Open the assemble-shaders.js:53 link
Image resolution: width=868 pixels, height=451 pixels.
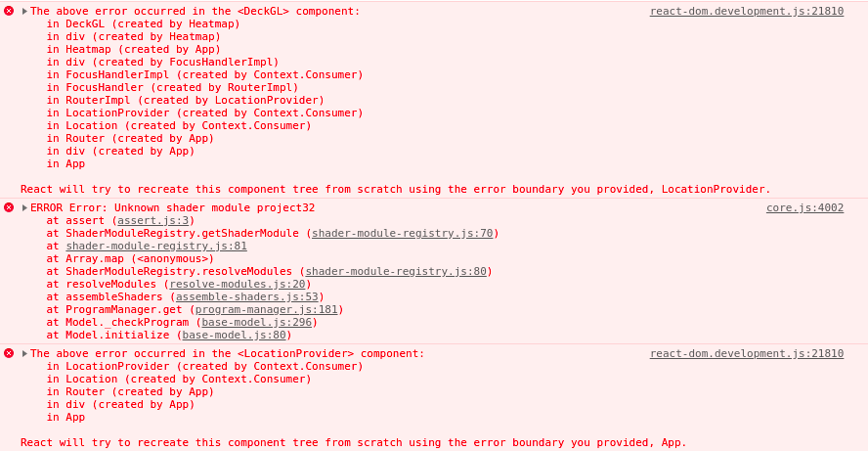point(247,297)
